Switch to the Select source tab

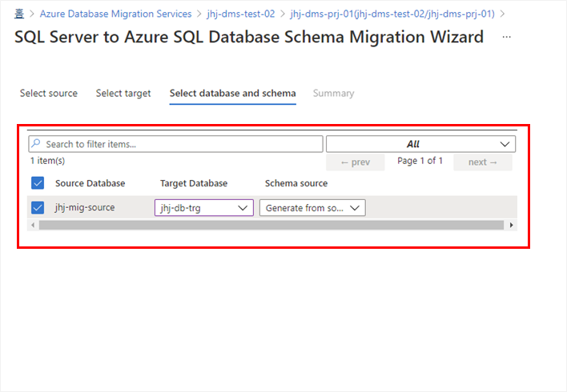point(49,94)
